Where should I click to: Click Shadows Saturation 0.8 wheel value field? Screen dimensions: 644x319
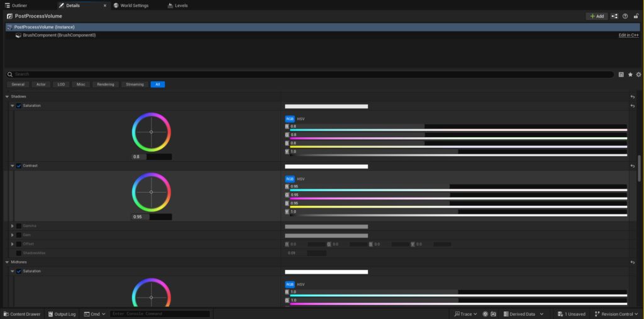pyautogui.click(x=151, y=157)
